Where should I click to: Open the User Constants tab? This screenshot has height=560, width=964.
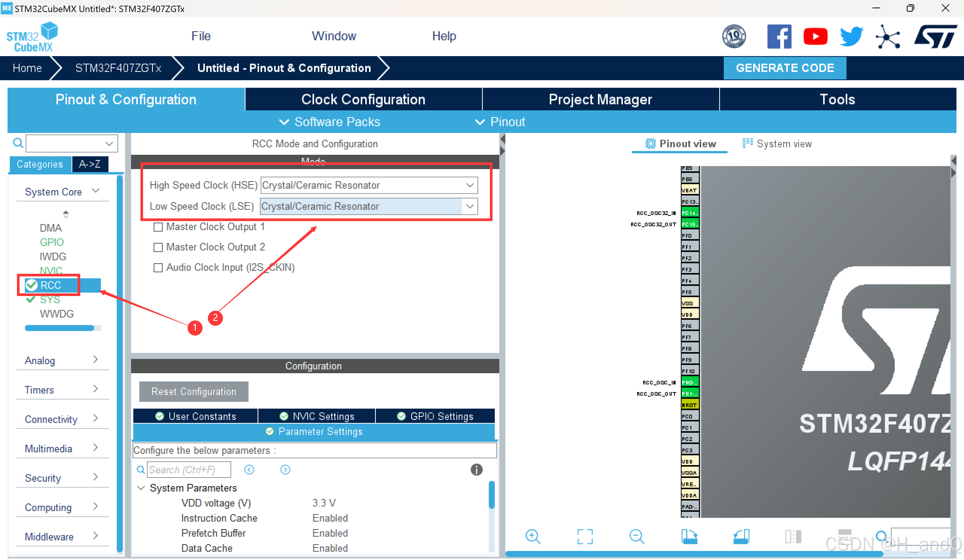coord(195,417)
